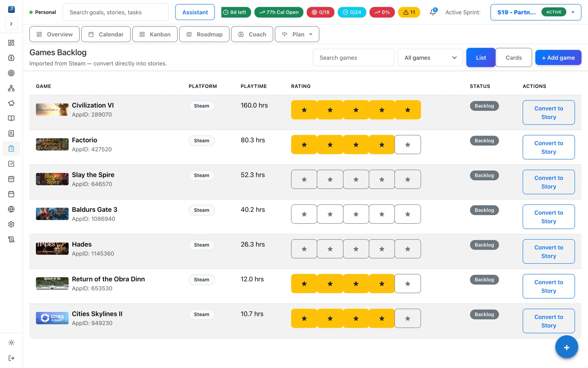Expand the Plan dropdown menu
This screenshot has height=368, width=588.
[297, 34]
